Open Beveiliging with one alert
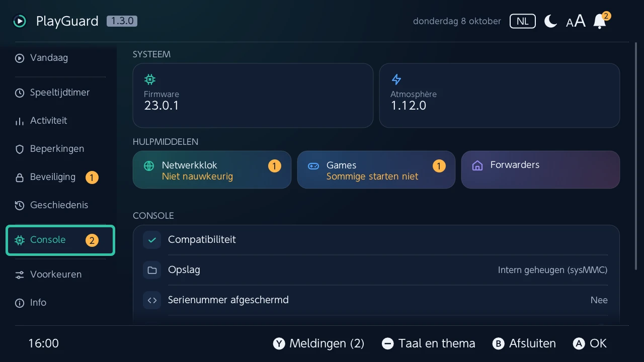The height and width of the screenshot is (362, 644). pyautogui.click(x=60, y=177)
